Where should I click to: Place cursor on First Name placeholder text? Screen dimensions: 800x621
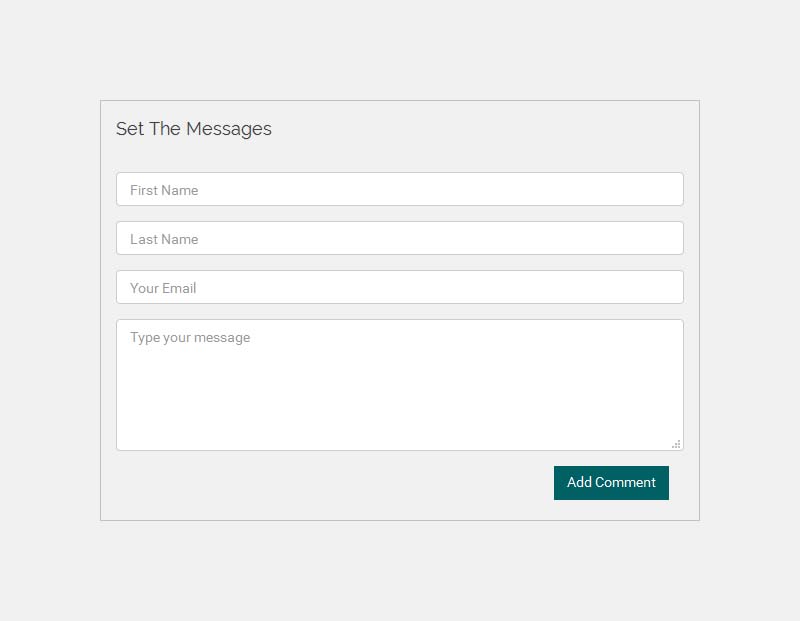pos(164,190)
